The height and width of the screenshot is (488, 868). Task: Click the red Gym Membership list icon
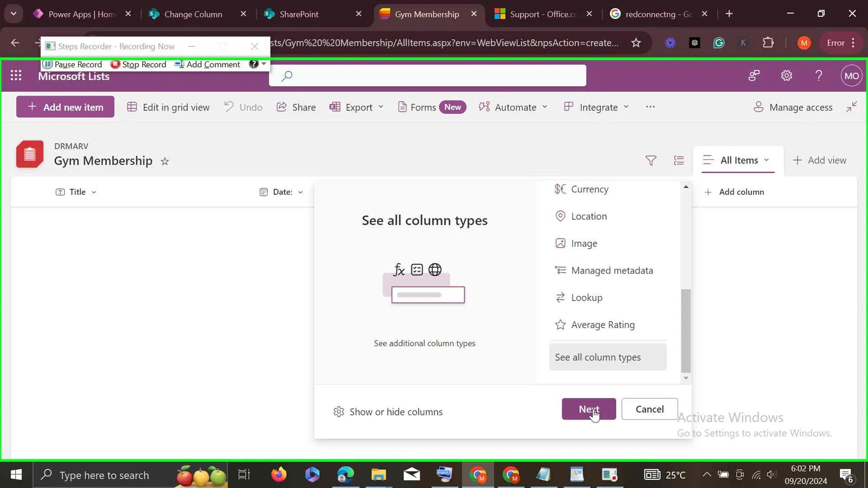(x=30, y=155)
